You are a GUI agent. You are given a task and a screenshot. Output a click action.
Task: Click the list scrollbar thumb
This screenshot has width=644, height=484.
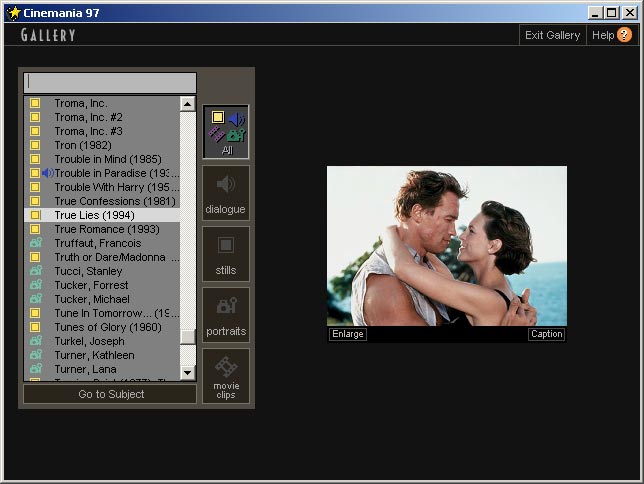(188, 337)
